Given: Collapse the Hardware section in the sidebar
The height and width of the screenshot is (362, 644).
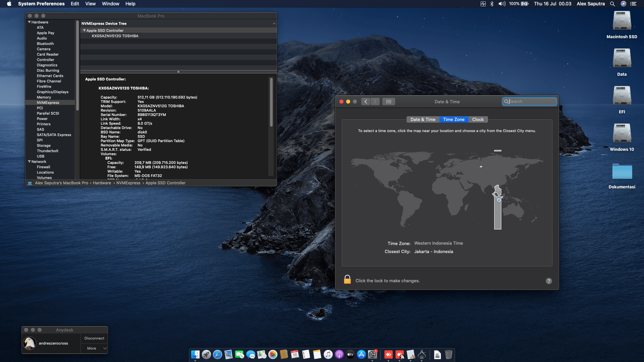Looking at the screenshot, I should [30, 22].
